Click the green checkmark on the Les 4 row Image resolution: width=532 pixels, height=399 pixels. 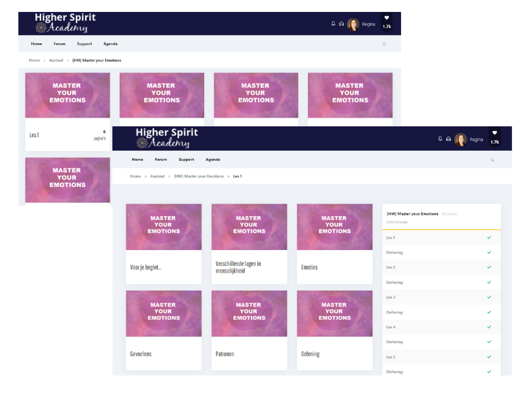tap(489, 327)
